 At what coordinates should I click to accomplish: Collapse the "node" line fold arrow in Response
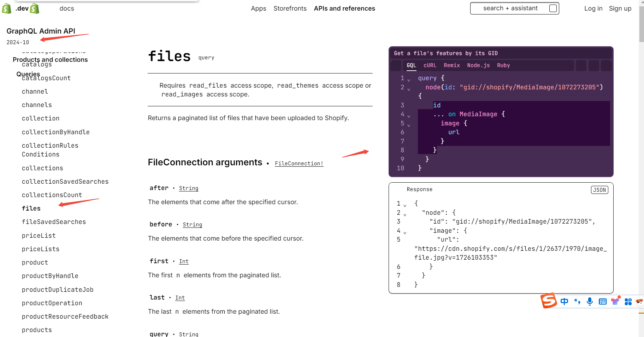click(x=405, y=214)
